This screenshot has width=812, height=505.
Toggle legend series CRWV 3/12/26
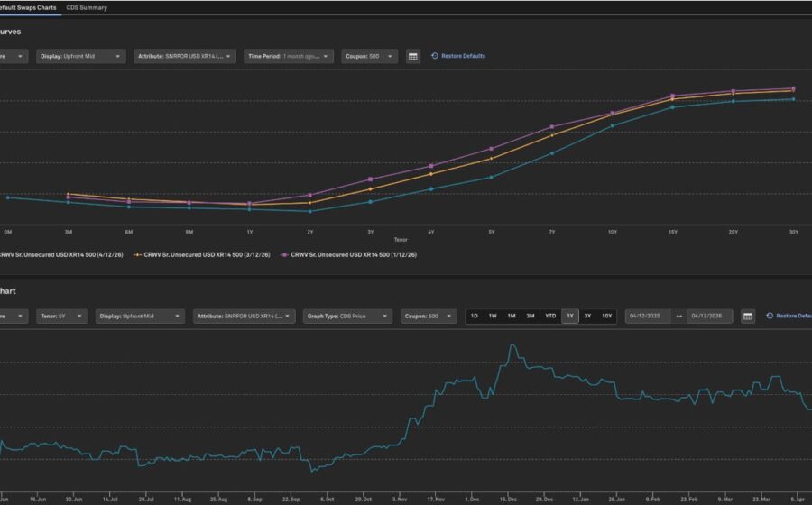pos(202,254)
